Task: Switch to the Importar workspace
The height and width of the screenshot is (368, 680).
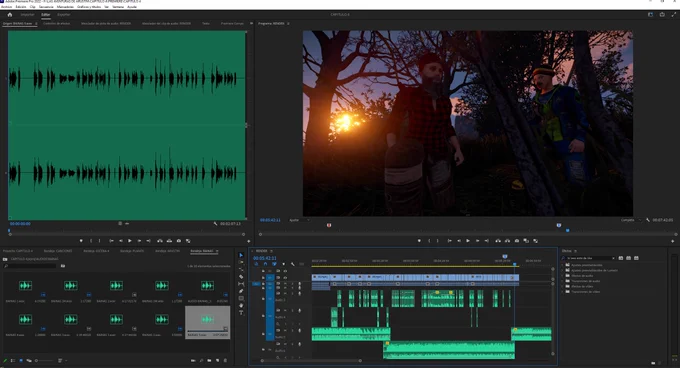Action: 27,14
